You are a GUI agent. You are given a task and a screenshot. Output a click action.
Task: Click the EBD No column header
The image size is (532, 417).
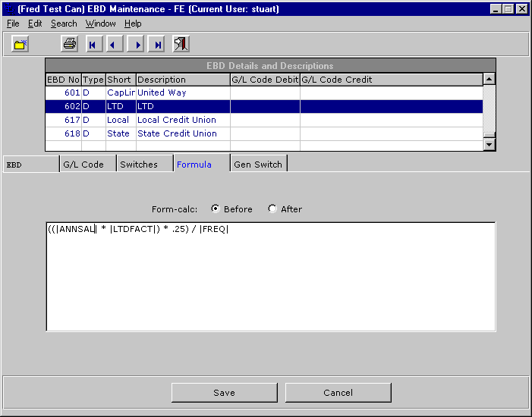click(x=64, y=80)
